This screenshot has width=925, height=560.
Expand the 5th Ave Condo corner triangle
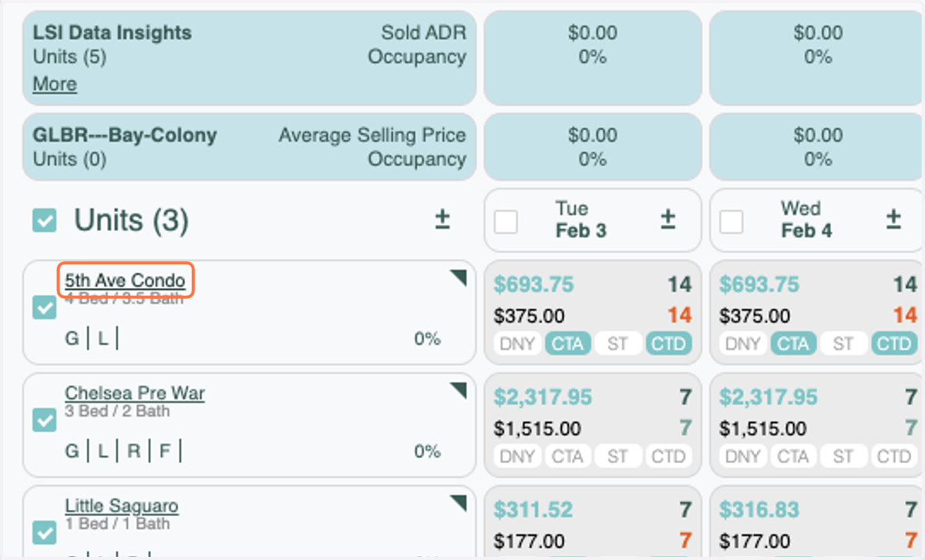click(459, 277)
